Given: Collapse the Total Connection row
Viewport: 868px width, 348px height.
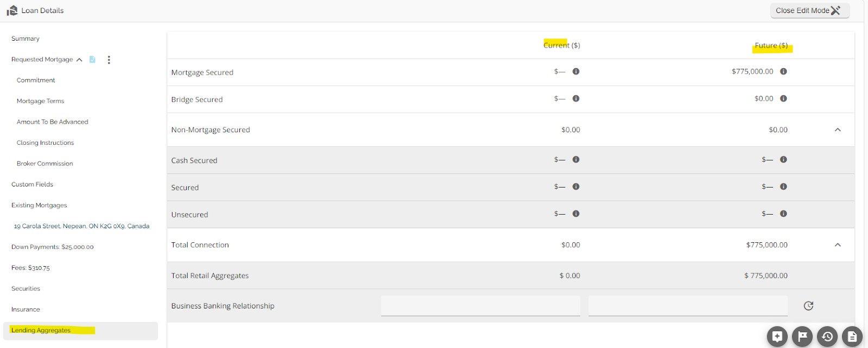Looking at the screenshot, I should [x=838, y=245].
